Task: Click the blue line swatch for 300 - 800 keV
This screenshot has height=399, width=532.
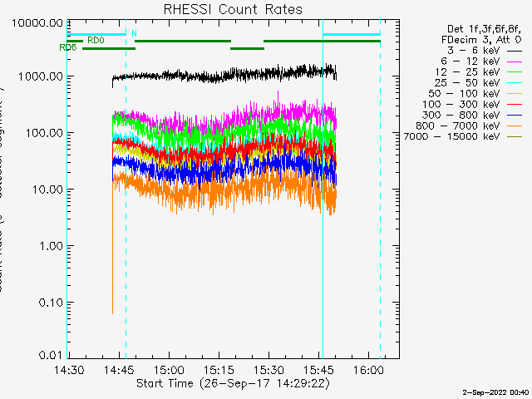Action: pos(515,116)
